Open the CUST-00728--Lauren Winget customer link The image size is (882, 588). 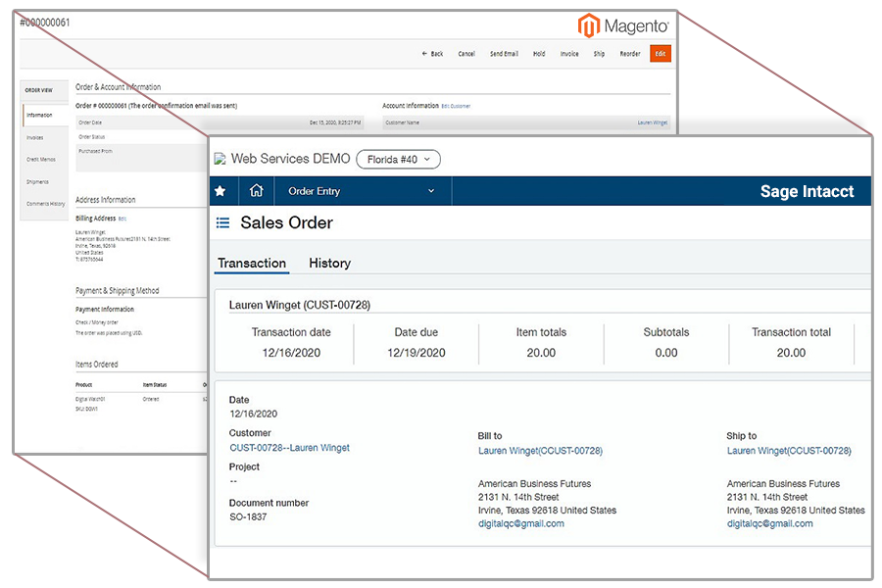click(289, 448)
